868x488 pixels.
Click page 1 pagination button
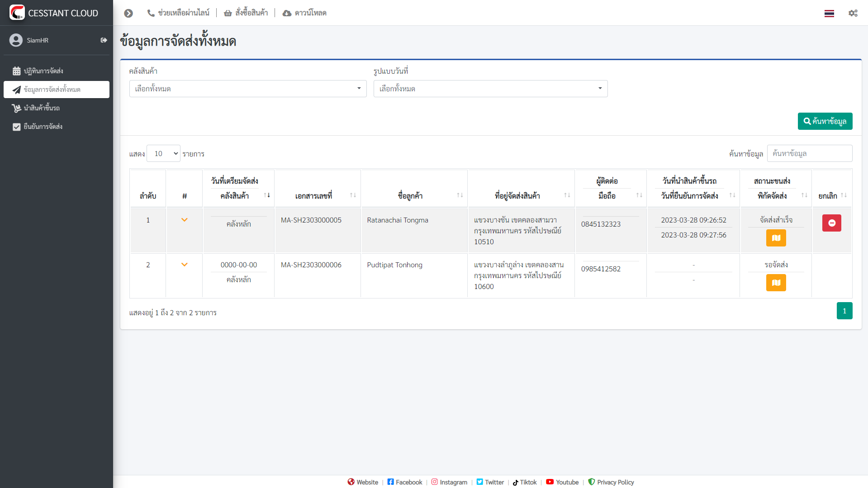click(x=844, y=311)
